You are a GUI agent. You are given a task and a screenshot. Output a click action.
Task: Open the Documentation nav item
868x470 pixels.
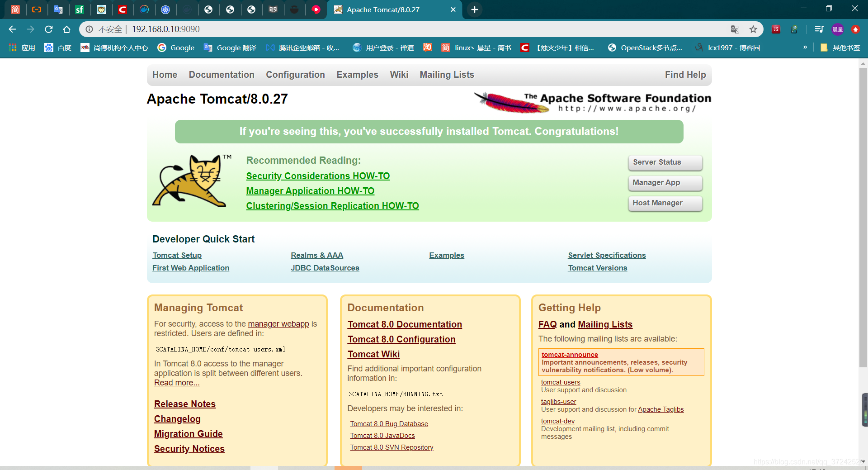(222, 75)
